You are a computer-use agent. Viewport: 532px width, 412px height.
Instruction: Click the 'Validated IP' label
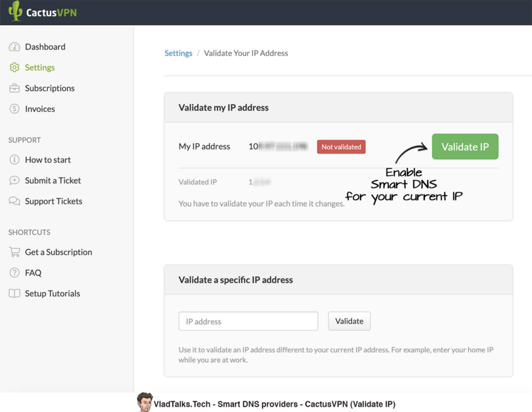pyautogui.click(x=198, y=182)
